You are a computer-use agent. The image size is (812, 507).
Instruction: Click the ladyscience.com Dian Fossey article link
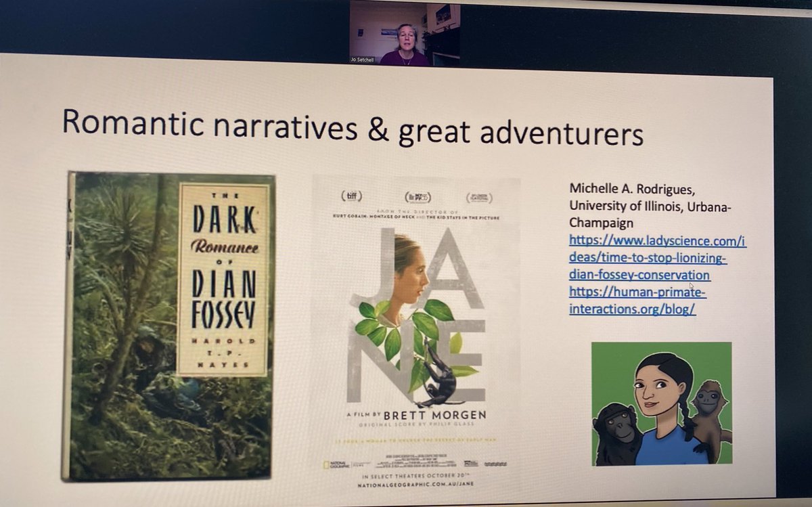point(657,258)
